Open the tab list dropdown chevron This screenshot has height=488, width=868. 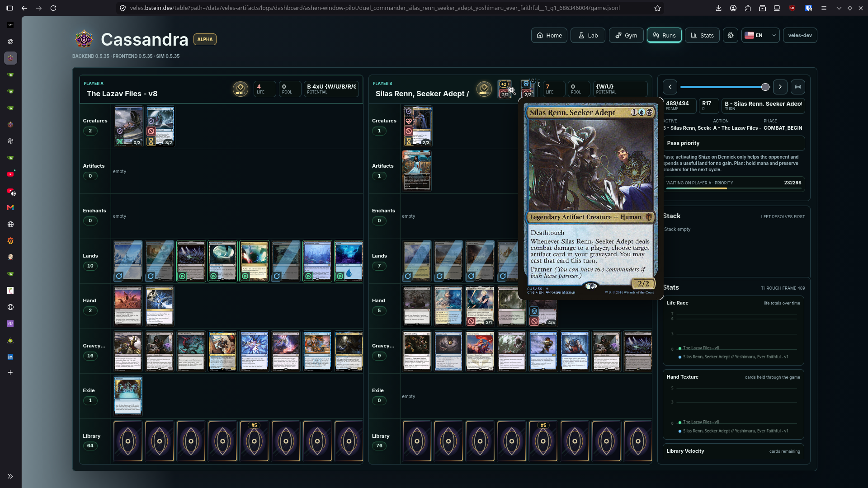(839, 8)
